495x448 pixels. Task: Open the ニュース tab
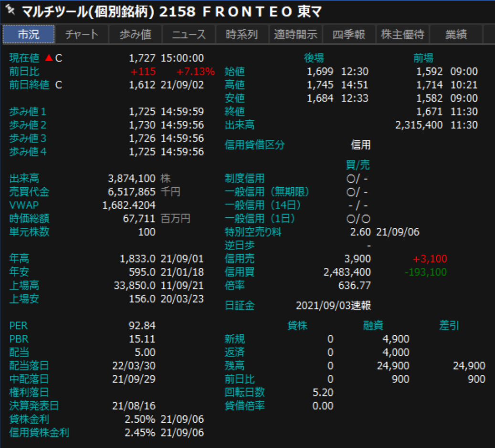189,34
